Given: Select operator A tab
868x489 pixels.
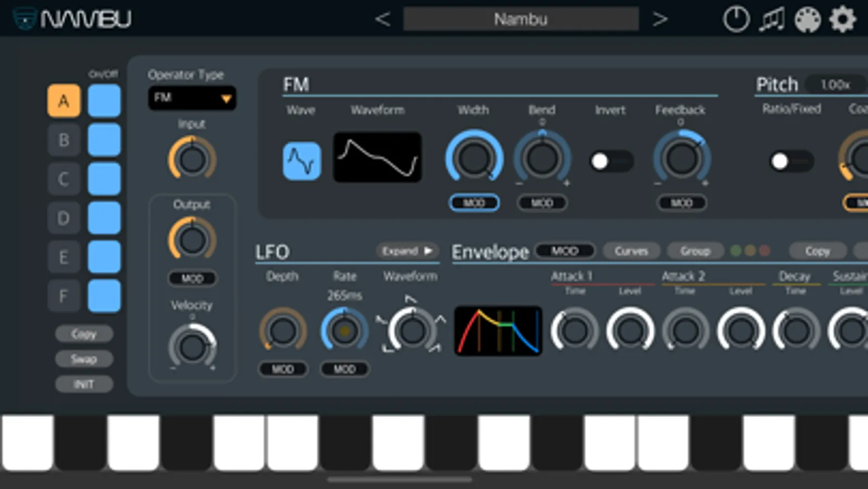Looking at the screenshot, I should coord(64,101).
